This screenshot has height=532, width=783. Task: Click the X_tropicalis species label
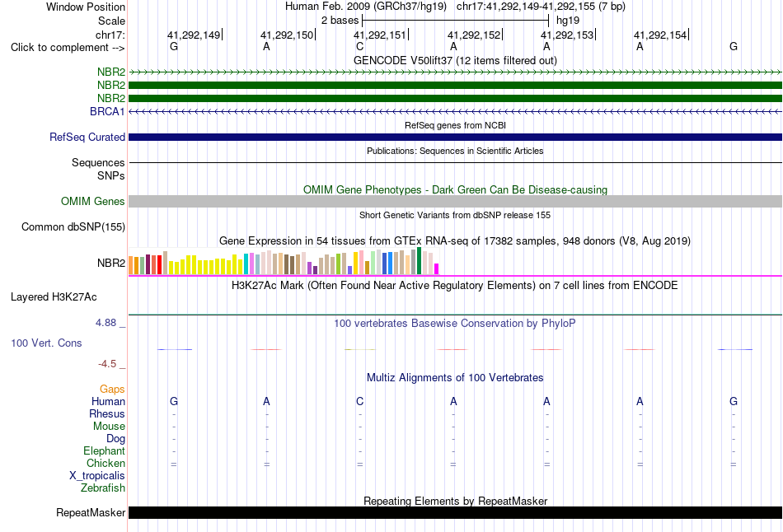97,476
